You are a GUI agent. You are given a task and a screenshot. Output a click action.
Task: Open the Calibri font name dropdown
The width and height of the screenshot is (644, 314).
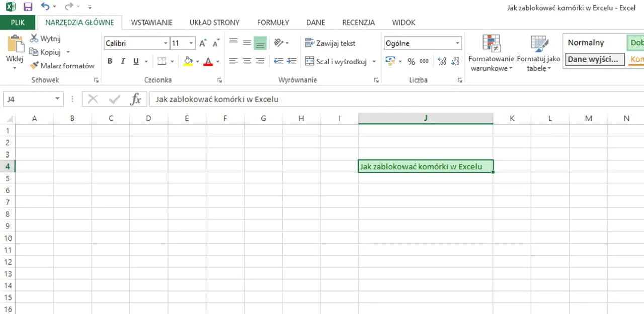coord(165,43)
